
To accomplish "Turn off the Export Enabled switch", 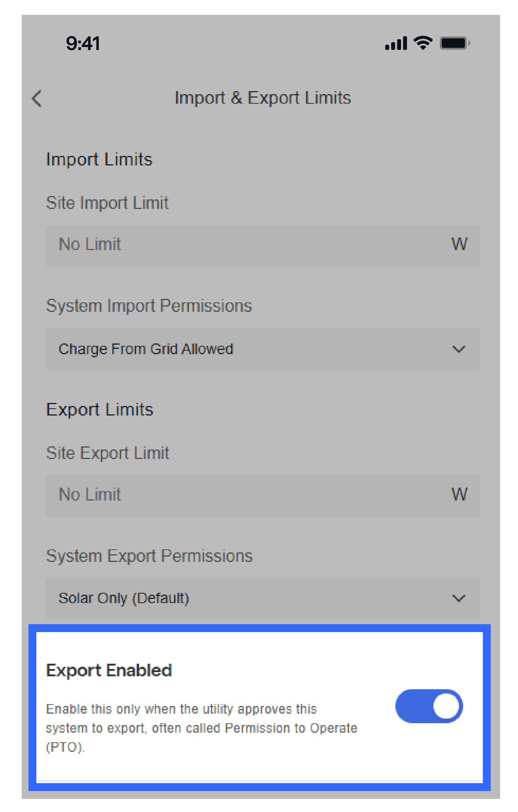I will (x=429, y=706).
